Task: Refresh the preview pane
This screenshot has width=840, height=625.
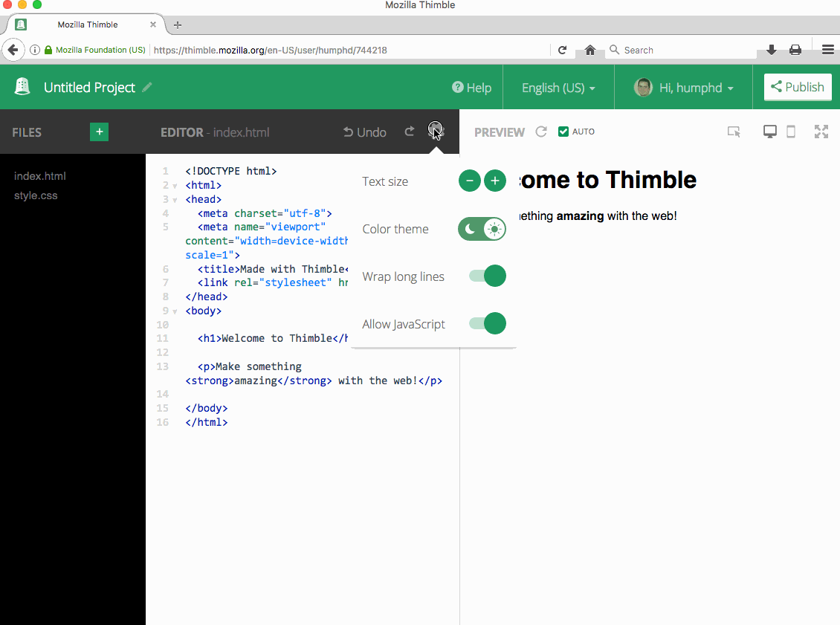Action: (541, 132)
